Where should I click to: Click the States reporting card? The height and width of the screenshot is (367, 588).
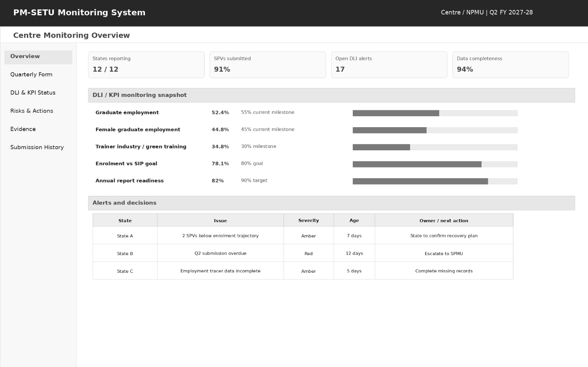pyautogui.click(x=146, y=65)
